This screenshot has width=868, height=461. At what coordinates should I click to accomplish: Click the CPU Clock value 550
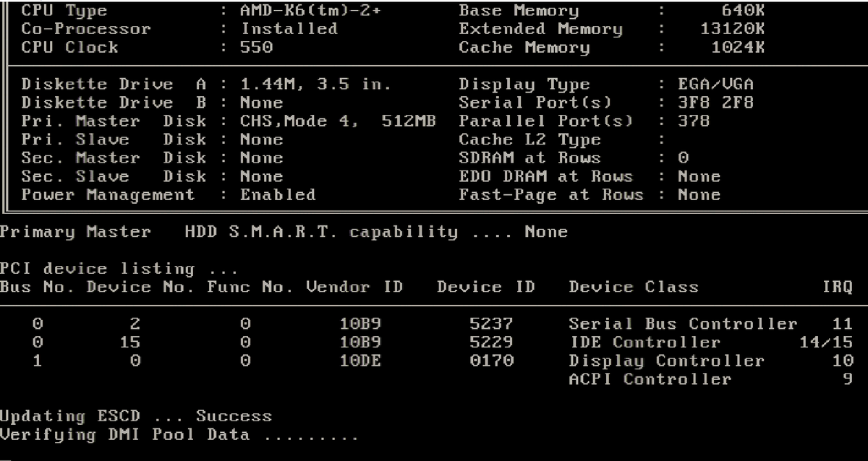(x=257, y=48)
